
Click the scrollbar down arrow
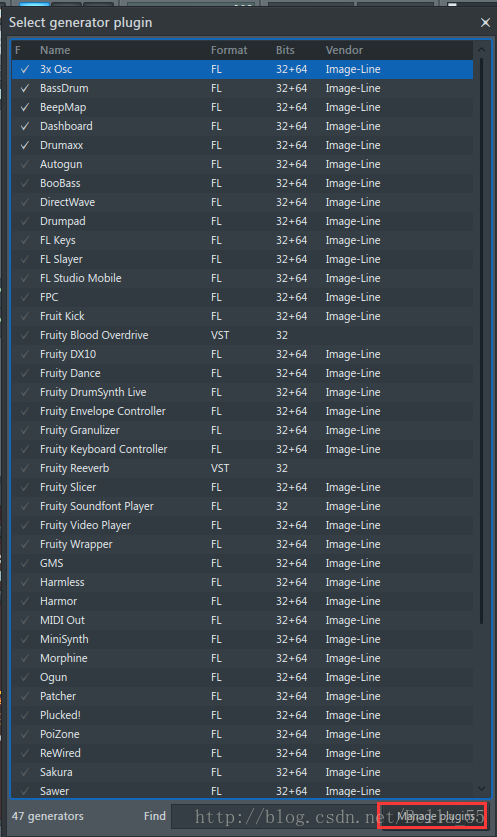[x=481, y=788]
